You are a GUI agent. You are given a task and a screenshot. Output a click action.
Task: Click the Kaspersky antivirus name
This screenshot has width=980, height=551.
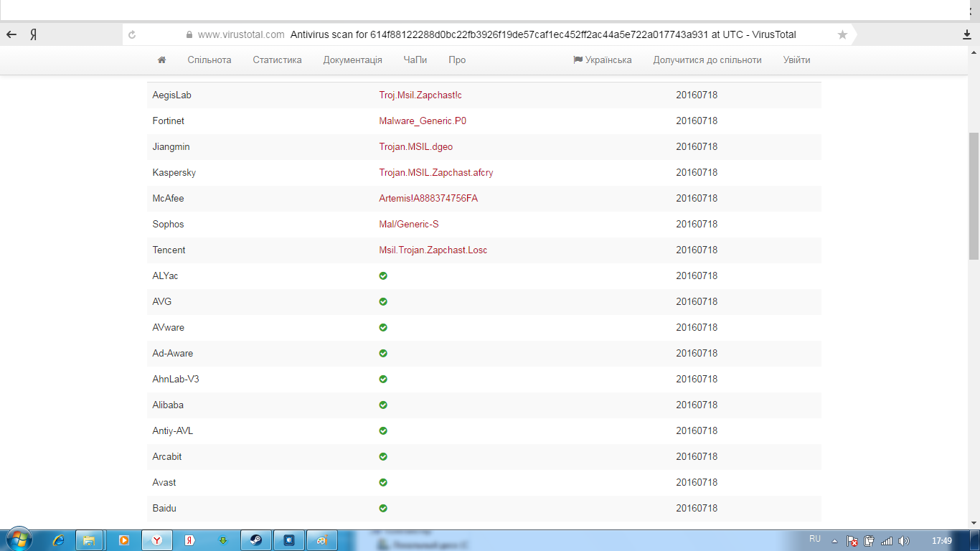coord(174,173)
